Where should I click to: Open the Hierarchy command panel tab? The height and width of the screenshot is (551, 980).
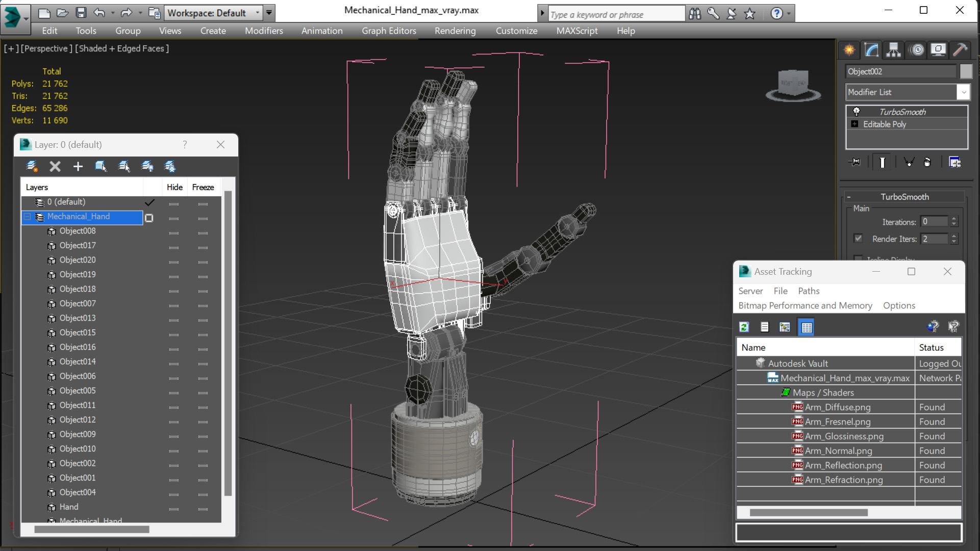coord(893,49)
